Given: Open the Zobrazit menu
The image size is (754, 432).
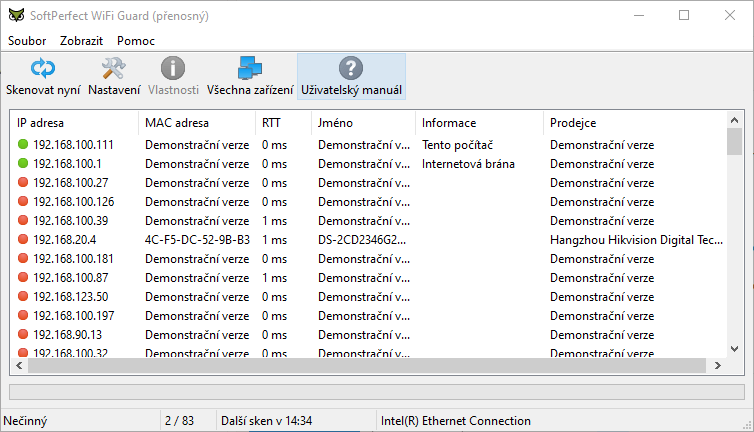Looking at the screenshot, I should pos(81,41).
